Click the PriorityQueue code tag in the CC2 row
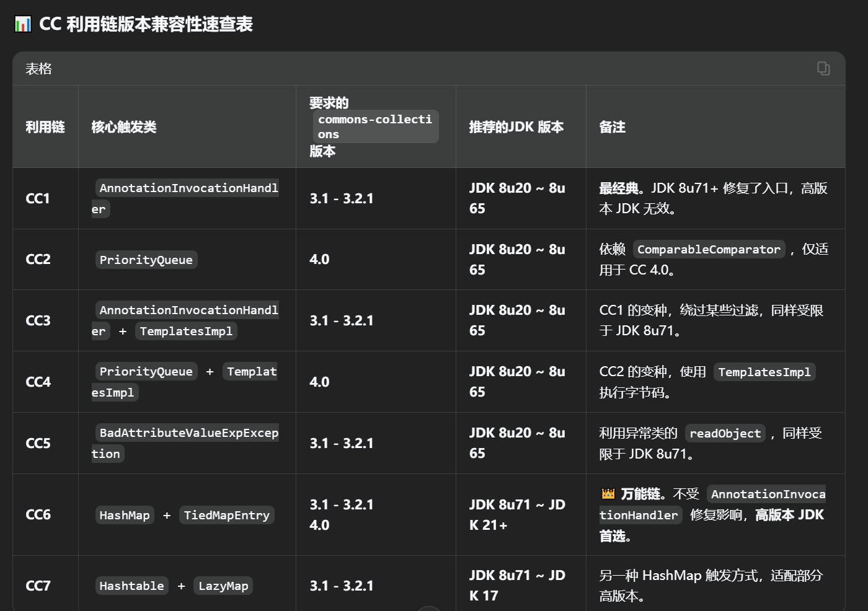Image resolution: width=868 pixels, height=611 pixels. [146, 260]
